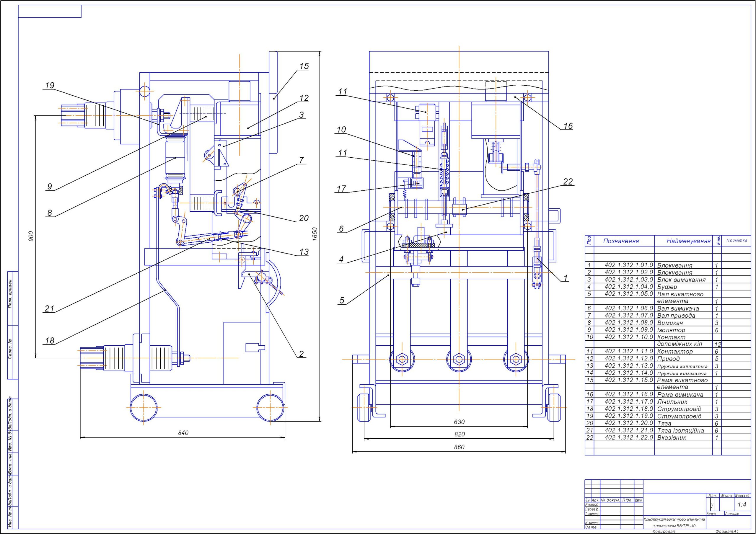
Task: Select the Блок вимикання name cell
Action: 681,280
